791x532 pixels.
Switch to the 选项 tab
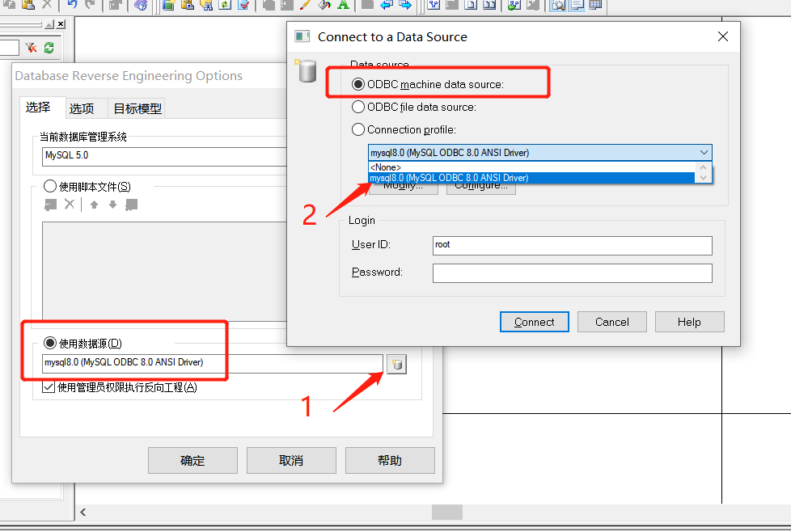point(81,108)
